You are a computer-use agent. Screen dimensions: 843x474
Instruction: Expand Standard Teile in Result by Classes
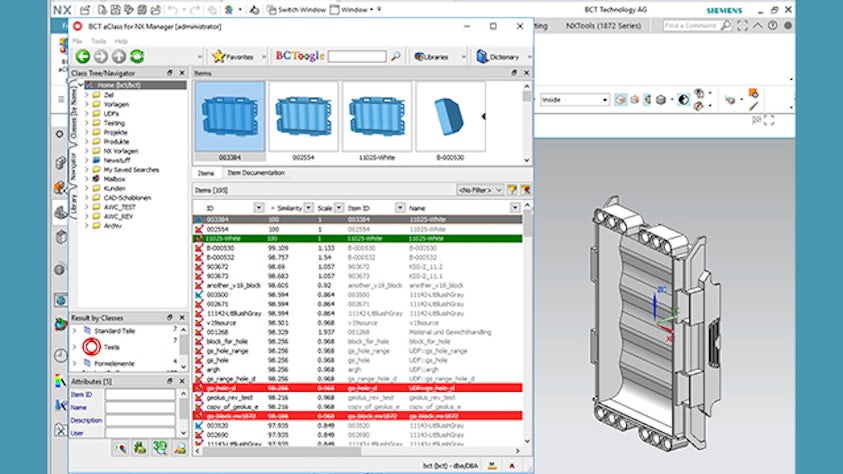click(75, 331)
